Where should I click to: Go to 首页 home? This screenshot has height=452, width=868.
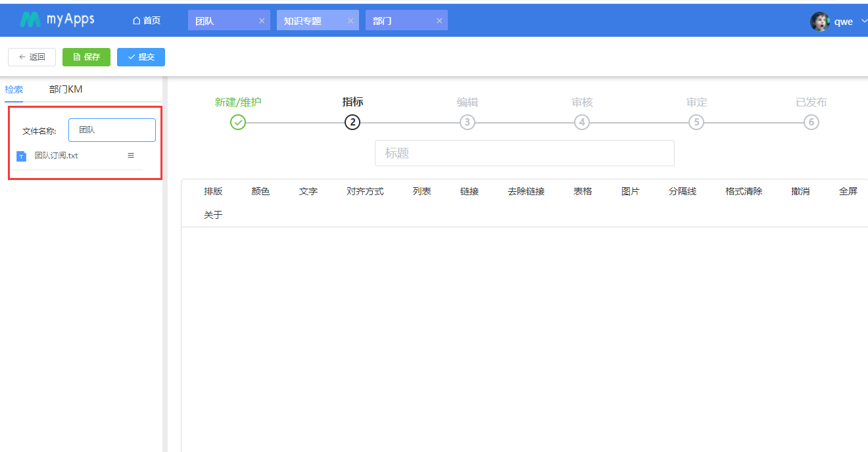(147, 20)
